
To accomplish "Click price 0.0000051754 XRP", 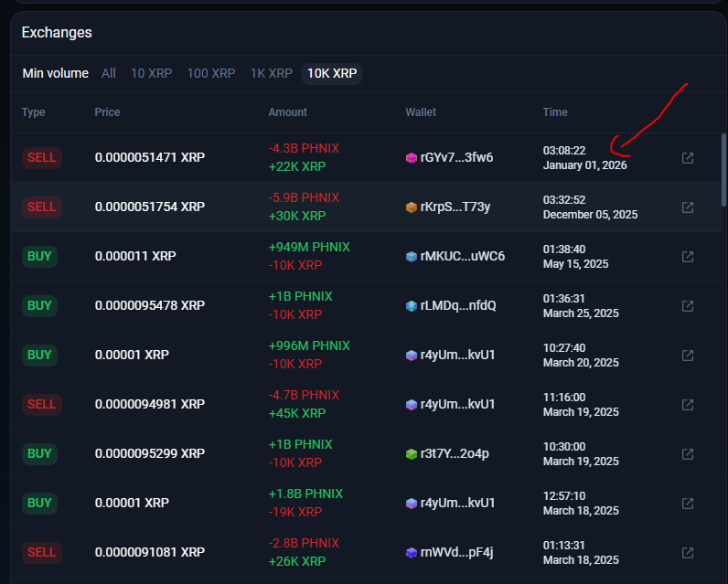I will click(x=149, y=207).
